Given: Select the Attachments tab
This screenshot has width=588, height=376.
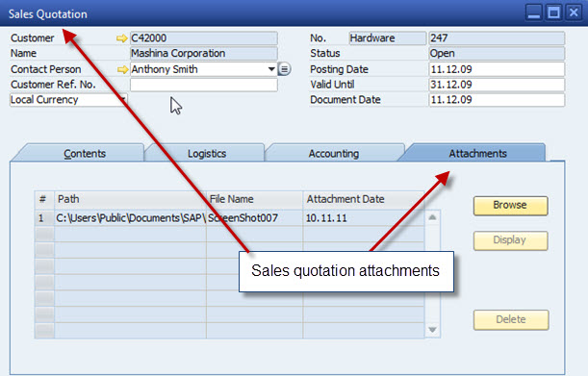Looking at the screenshot, I should pos(477,153).
